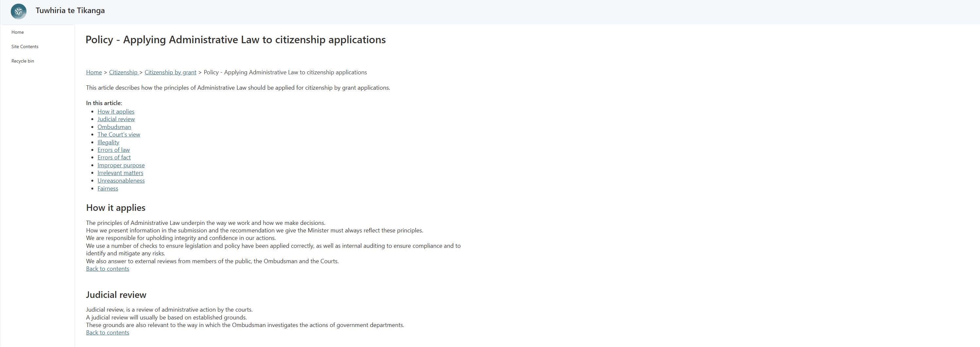Open the Irrelevant matters link

coord(120,173)
